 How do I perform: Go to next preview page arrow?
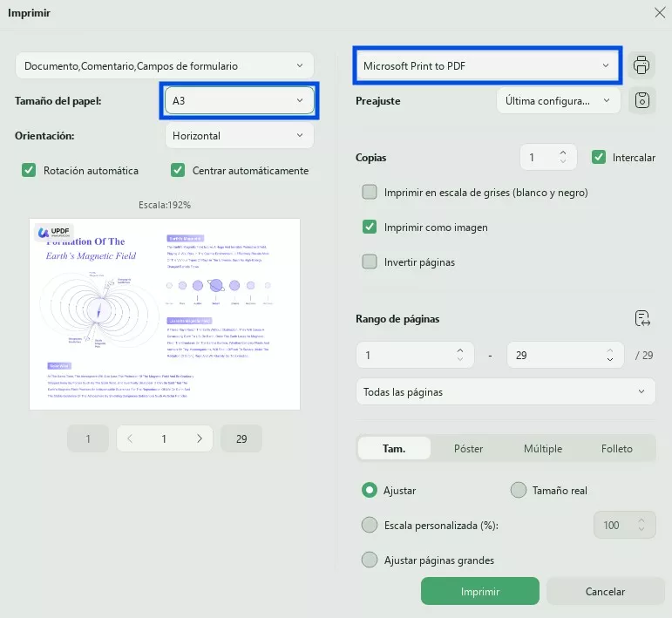[200, 438]
